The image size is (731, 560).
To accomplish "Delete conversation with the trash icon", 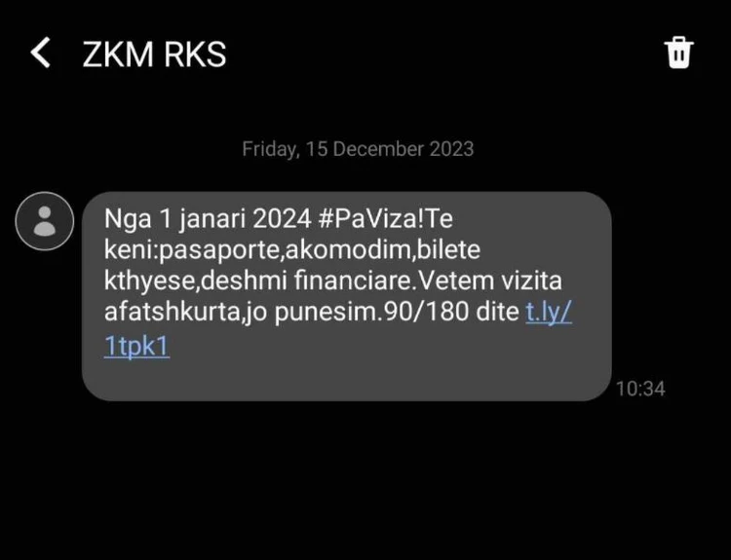I will [678, 53].
